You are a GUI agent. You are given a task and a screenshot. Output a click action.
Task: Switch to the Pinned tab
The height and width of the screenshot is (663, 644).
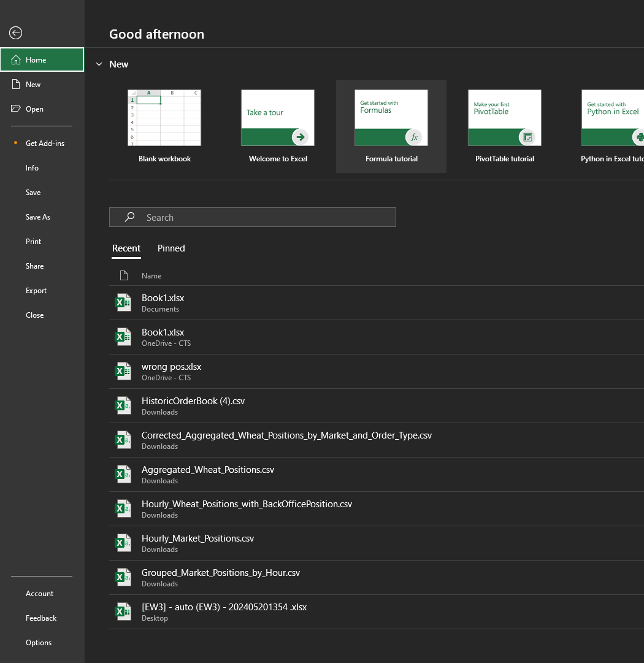(171, 248)
